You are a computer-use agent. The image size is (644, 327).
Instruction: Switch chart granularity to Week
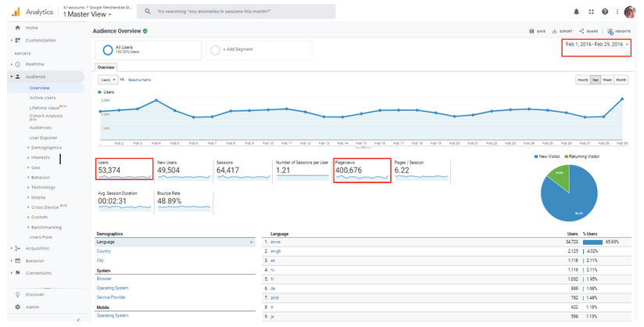click(607, 80)
